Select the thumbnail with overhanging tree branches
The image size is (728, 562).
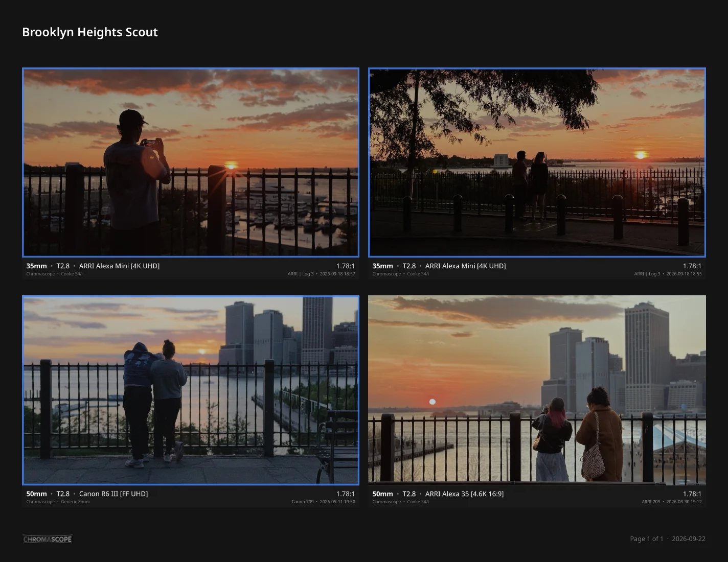[x=537, y=162]
